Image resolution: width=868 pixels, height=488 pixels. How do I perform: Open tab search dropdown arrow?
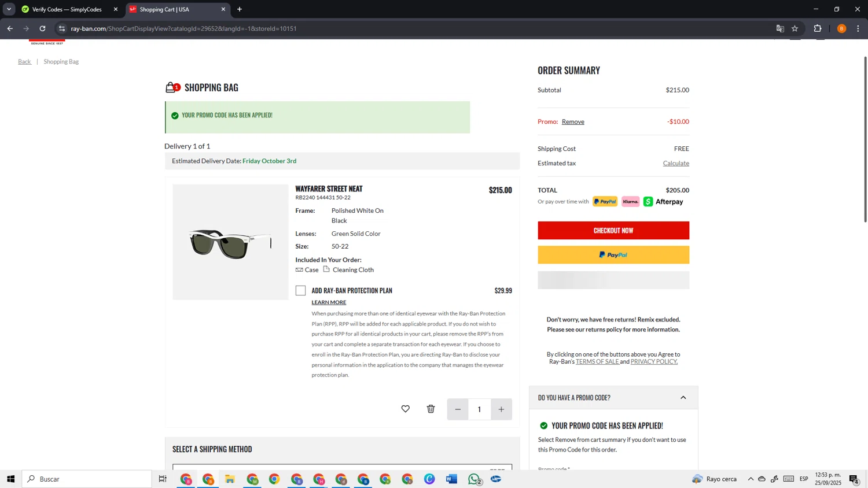(9, 9)
